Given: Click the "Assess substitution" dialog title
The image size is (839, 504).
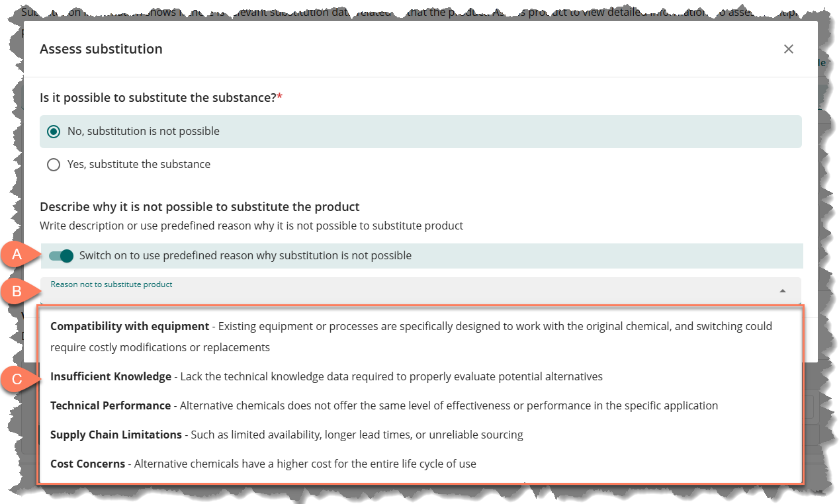Looking at the screenshot, I should (101, 49).
